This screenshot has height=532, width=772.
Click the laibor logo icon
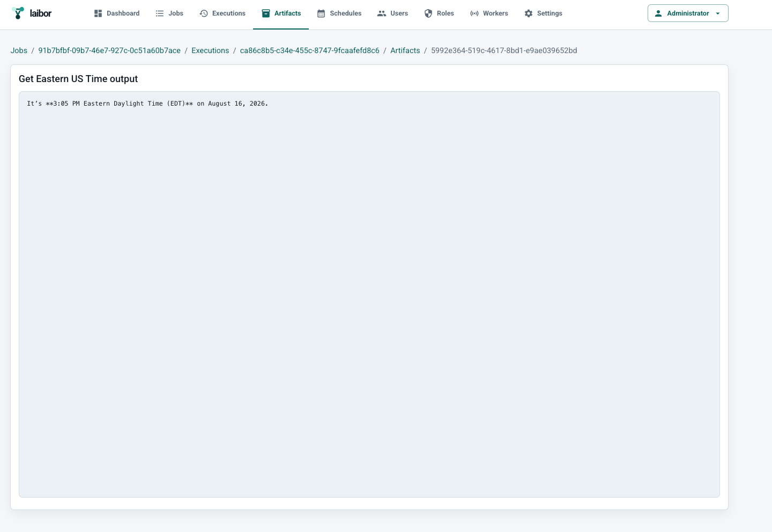18,13
